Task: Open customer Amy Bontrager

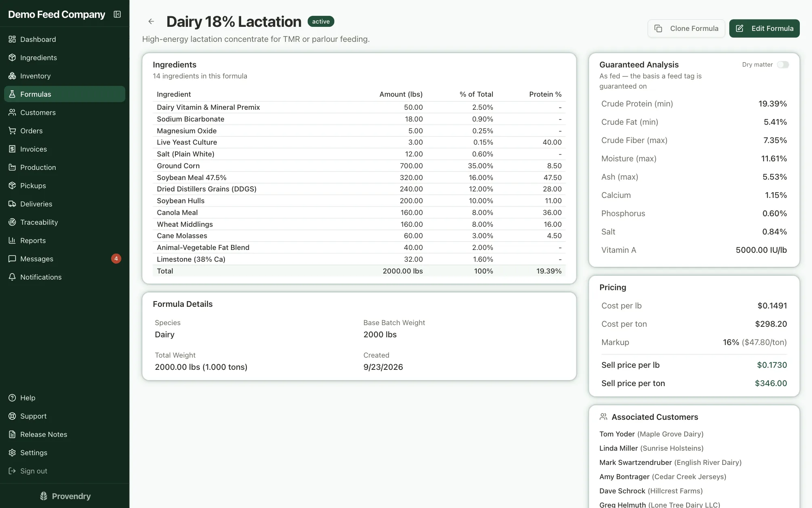Action: (x=663, y=477)
